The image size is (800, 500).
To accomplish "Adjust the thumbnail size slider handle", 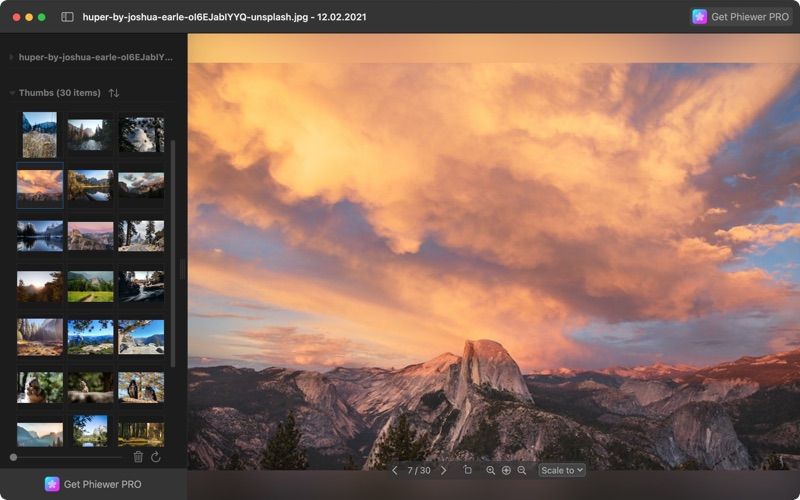I will [x=14, y=457].
